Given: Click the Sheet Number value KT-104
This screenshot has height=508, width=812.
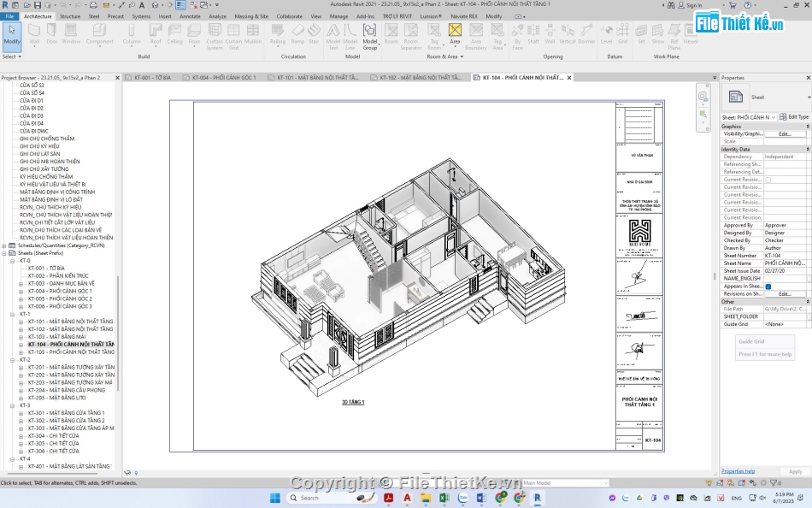Looking at the screenshot, I should click(785, 256).
